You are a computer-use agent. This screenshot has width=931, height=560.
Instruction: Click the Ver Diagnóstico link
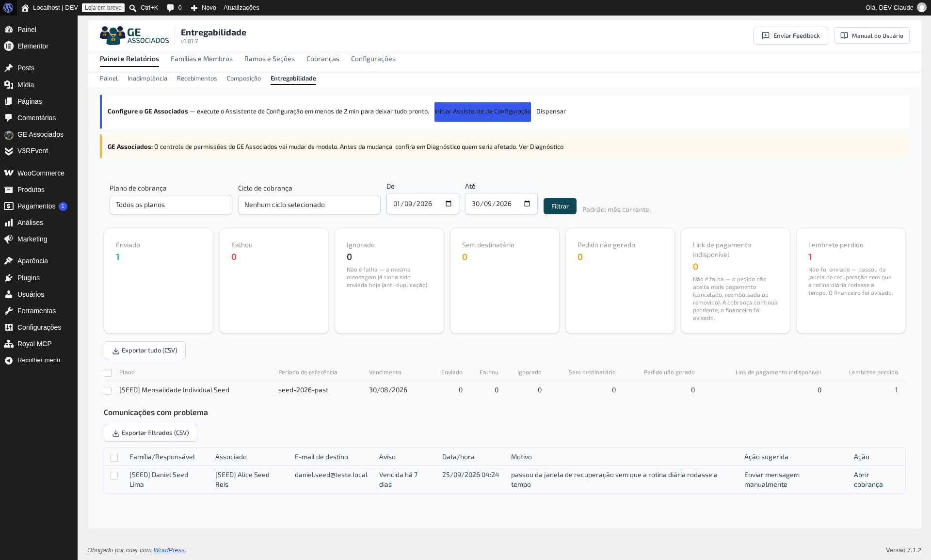click(x=541, y=146)
